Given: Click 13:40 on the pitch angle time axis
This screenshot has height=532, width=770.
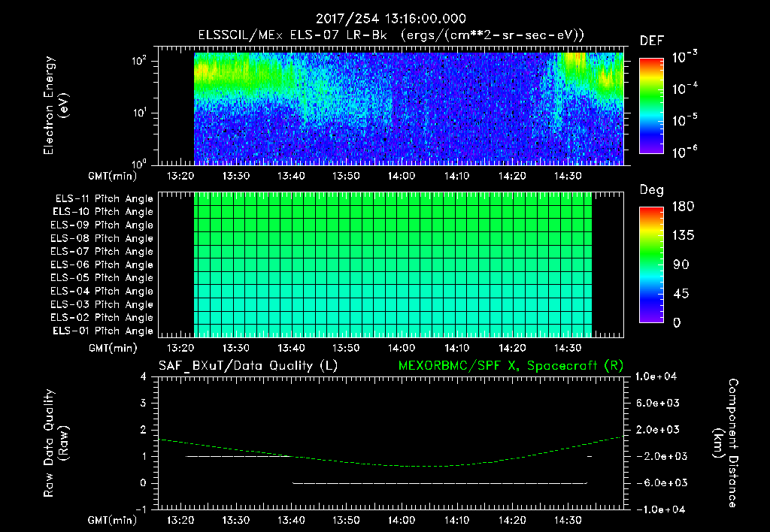Looking at the screenshot, I should click(291, 349).
